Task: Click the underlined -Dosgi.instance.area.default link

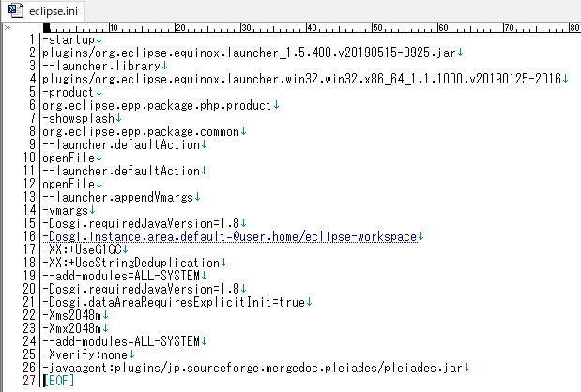Action: (230, 236)
